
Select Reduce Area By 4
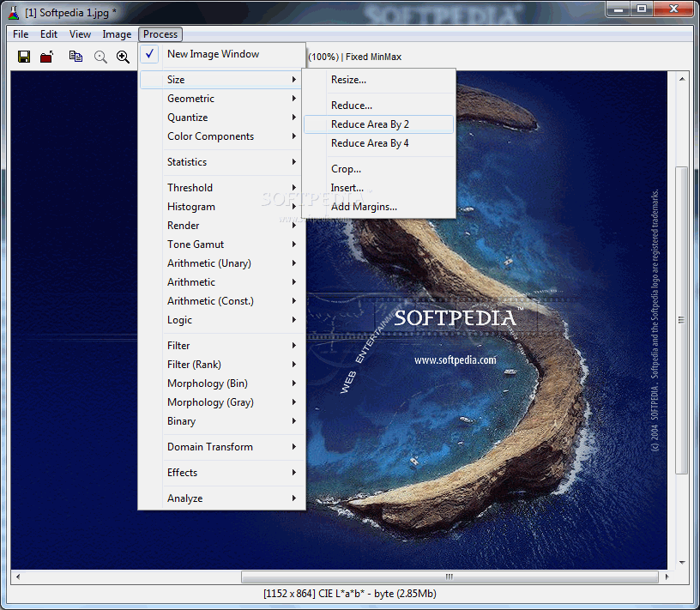pos(378,143)
